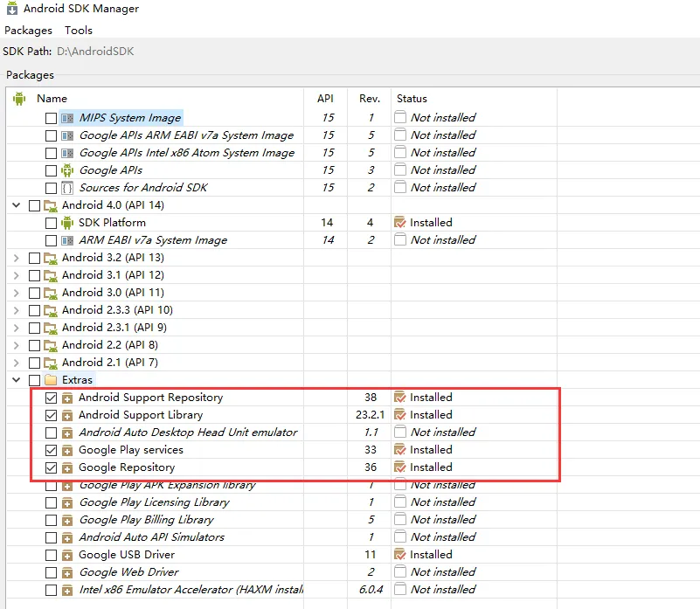Click Google Web Driver package icon
700x609 pixels.
(x=67, y=572)
